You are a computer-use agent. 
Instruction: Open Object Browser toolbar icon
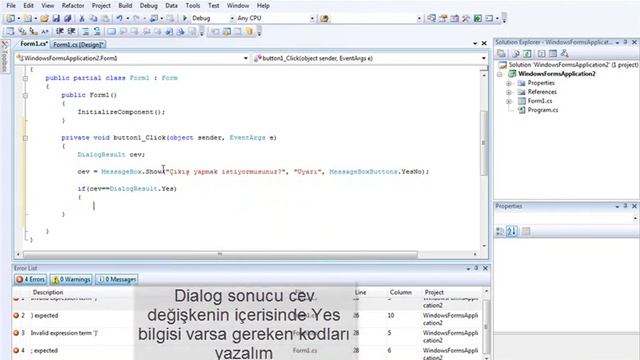(454, 18)
